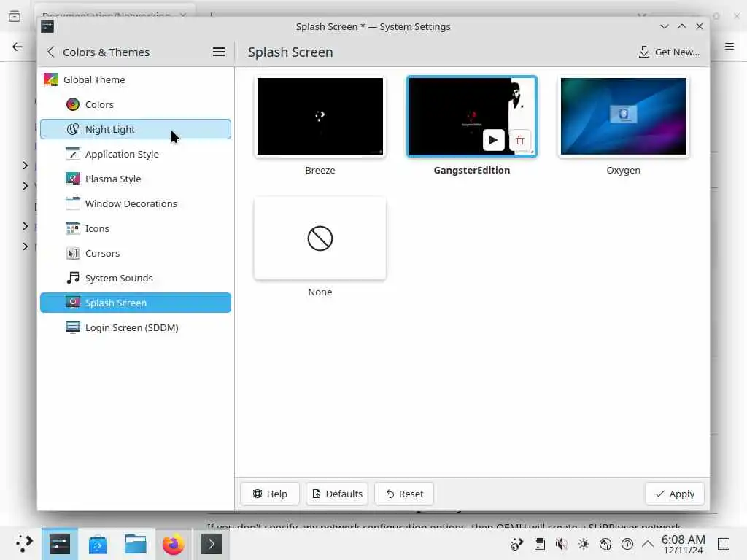Open the KDE application launcher

coord(24,544)
